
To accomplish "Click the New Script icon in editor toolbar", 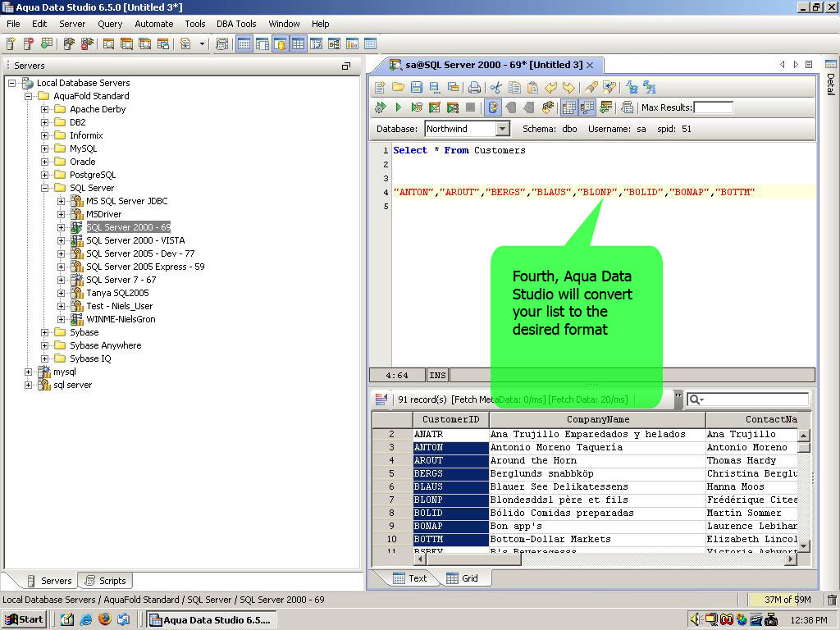I will [380, 87].
